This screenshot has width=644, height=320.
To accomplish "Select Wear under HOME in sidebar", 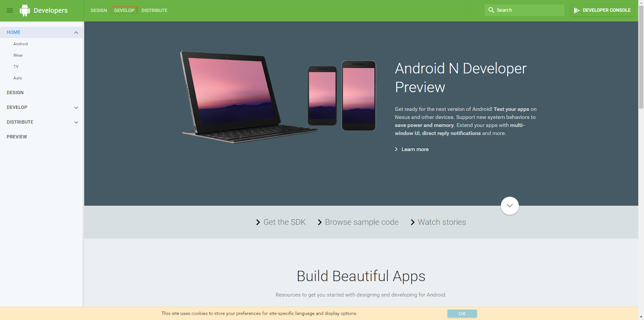I will [18, 55].
